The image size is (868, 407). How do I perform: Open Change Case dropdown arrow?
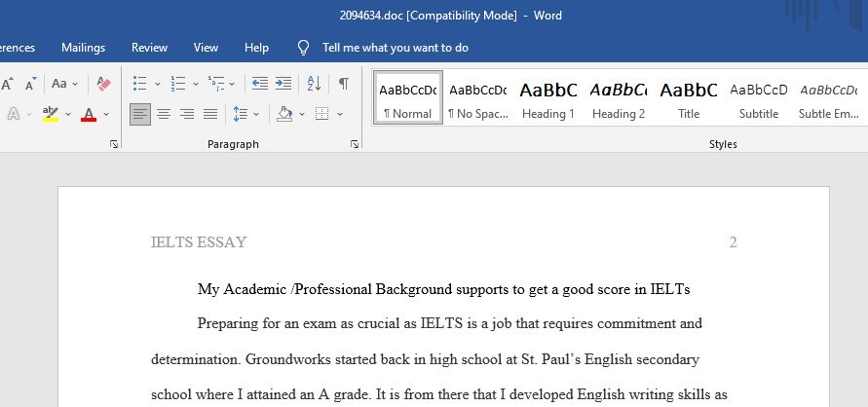(75, 84)
